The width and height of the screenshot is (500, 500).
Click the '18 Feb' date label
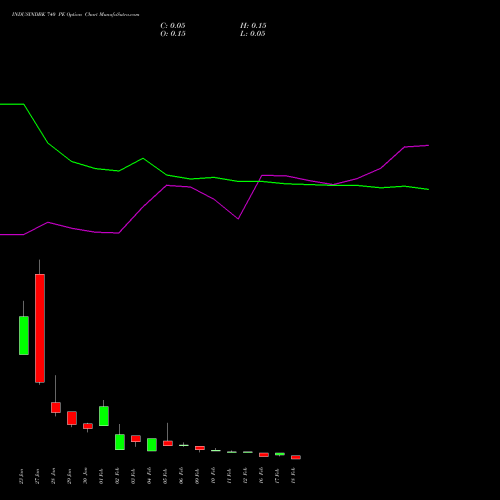(x=293, y=476)
